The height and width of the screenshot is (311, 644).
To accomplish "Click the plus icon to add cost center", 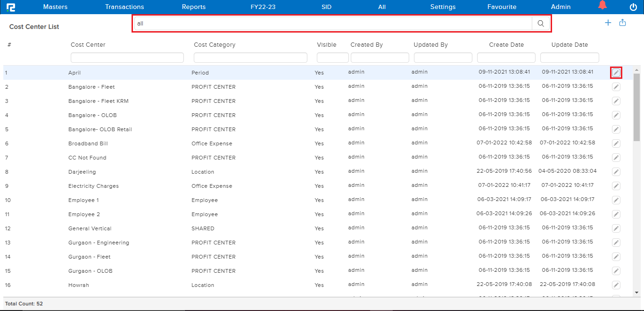I will [608, 23].
